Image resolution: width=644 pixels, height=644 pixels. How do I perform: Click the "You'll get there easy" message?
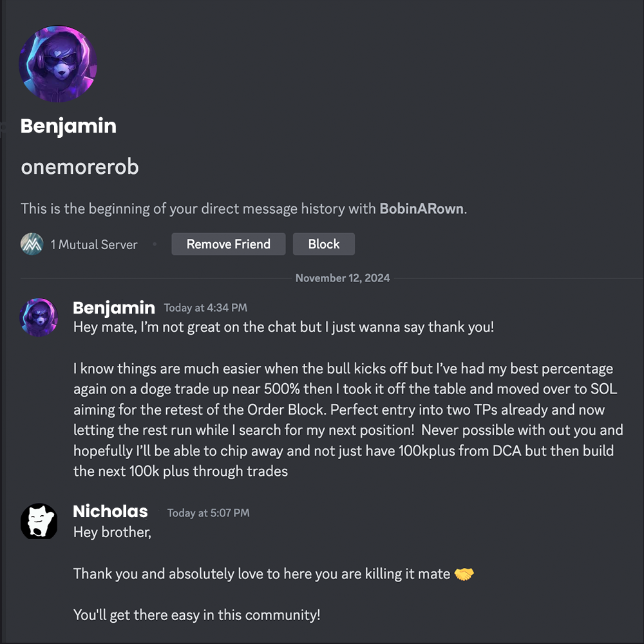pyautogui.click(x=196, y=614)
